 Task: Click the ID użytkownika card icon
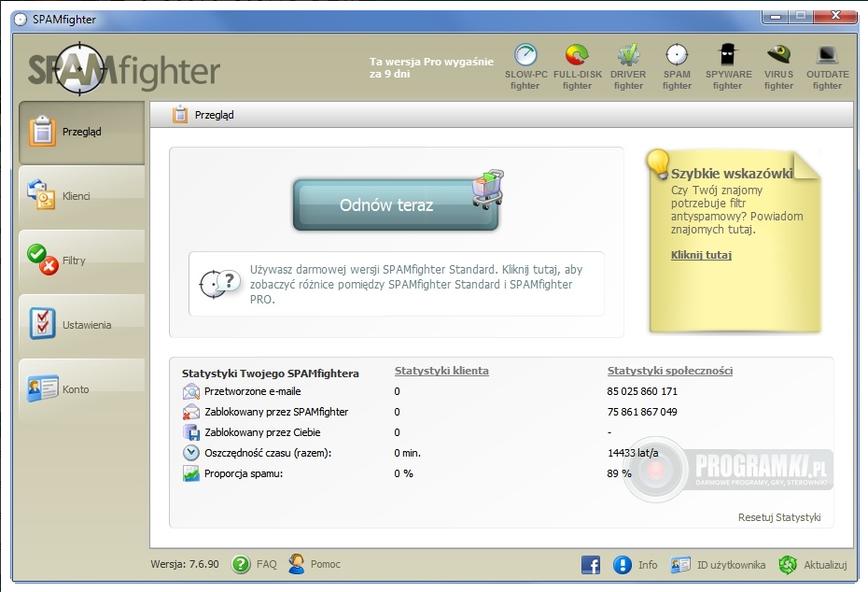[680, 565]
